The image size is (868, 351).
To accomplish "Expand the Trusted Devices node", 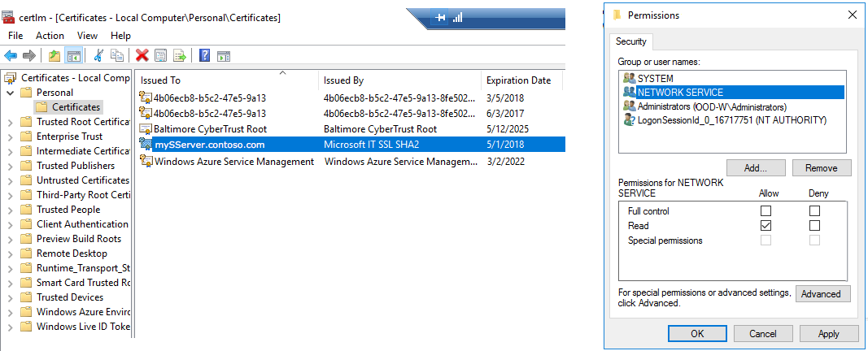I will [x=10, y=297].
